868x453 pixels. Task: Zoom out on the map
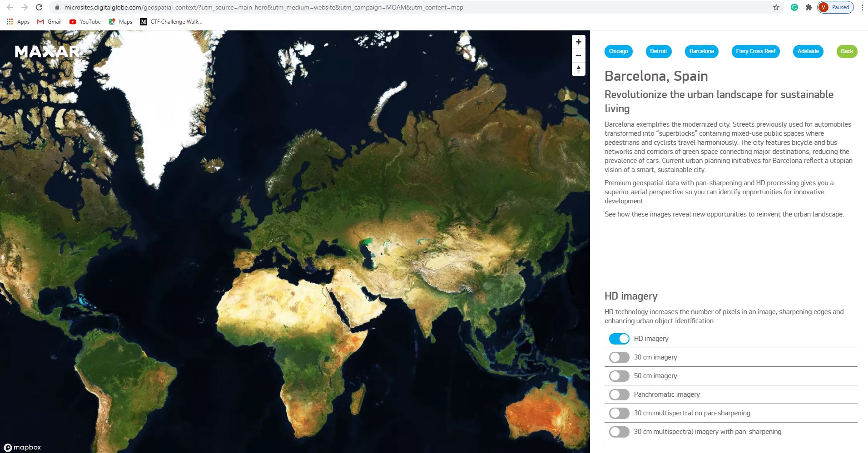(578, 55)
